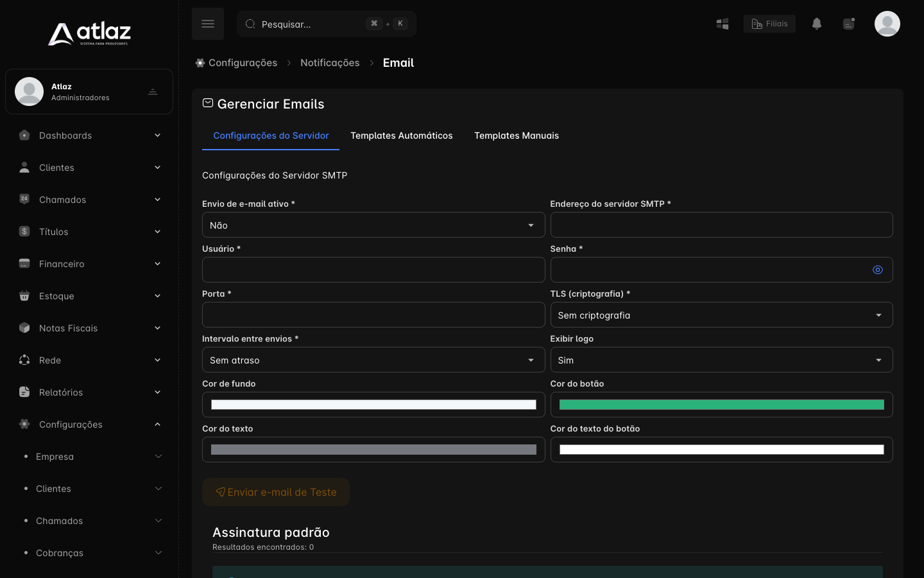Open the messages icon beside the bell
Screen dimensions: 924x578
(x=849, y=24)
